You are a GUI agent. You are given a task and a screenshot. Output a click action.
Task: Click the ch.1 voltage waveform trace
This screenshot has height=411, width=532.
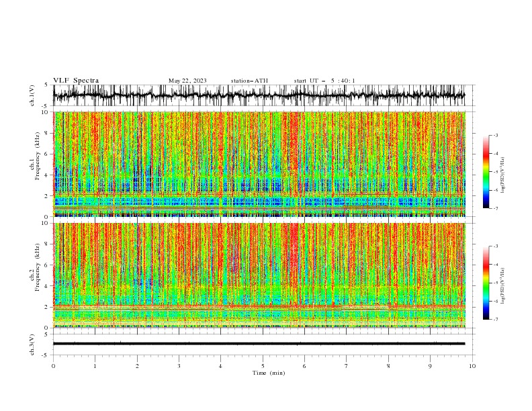click(x=259, y=95)
